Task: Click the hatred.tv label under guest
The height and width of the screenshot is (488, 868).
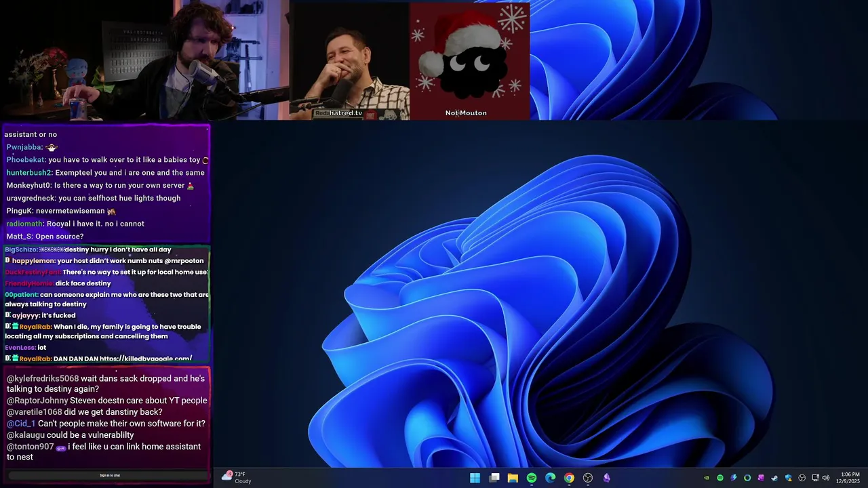Action: pos(346,113)
